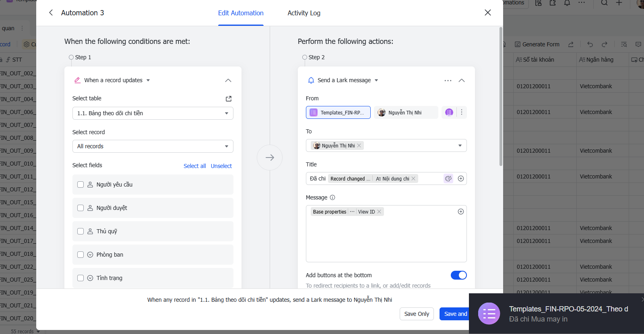644x334 pixels.
Task: Toggle 'Add buttons at the bottom' switch
Action: [458, 275]
